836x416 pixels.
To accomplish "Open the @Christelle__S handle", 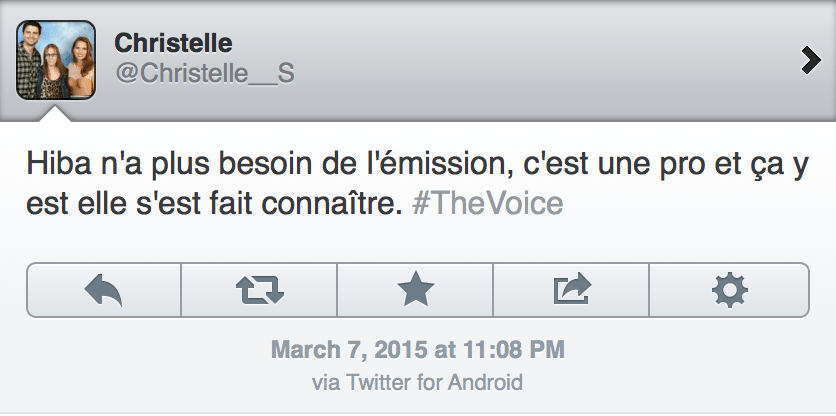I will pos(204,75).
